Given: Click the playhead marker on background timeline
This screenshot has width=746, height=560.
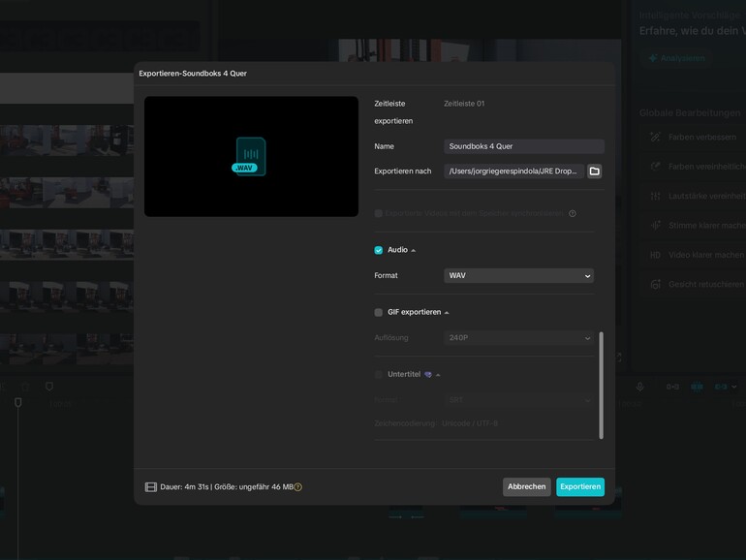Looking at the screenshot, I should pos(18,403).
